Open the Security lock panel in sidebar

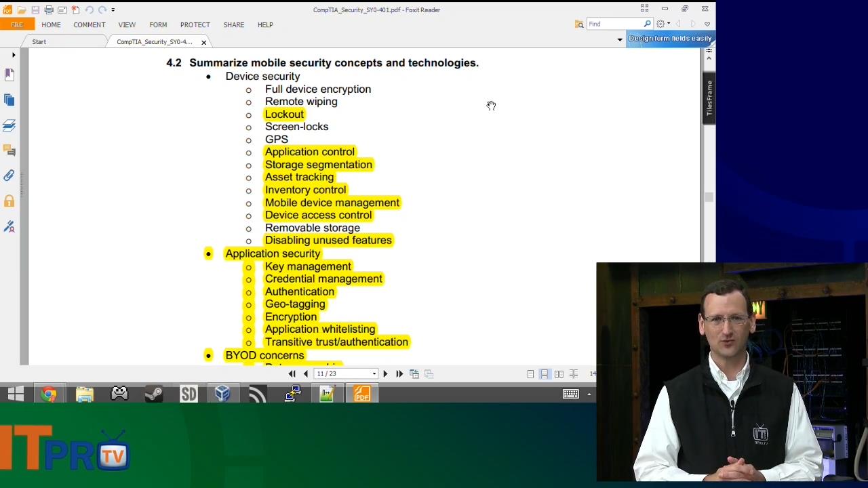[9, 201]
